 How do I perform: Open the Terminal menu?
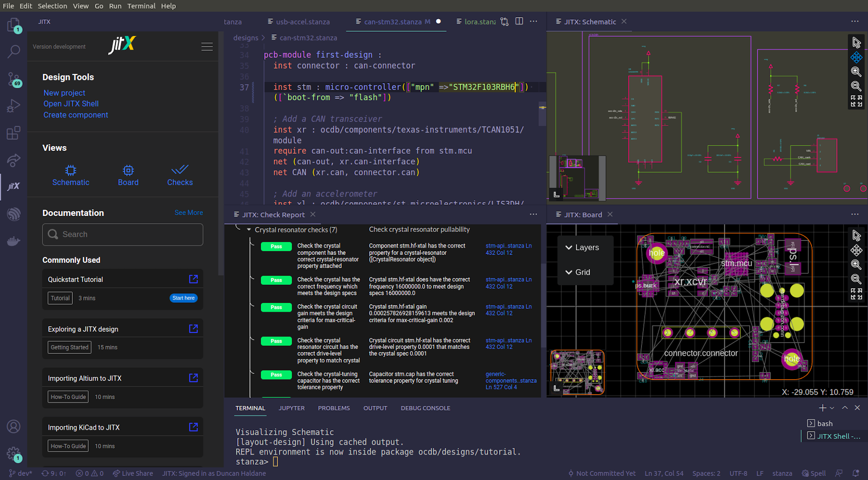[x=141, y=6]
